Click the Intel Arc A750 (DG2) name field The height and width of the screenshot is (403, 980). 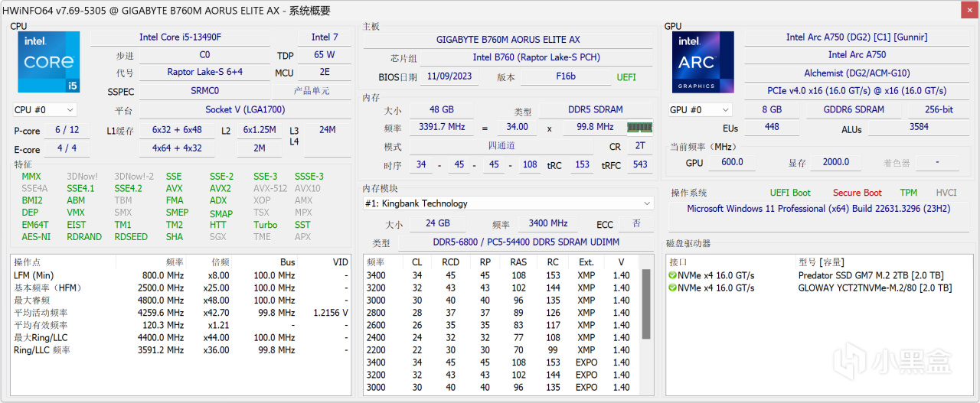coord(856,37)
